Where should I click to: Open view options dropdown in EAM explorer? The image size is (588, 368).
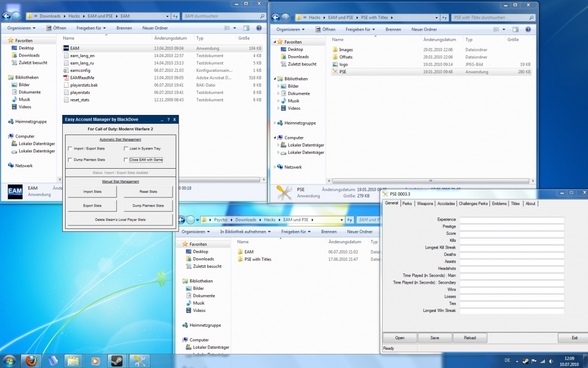pyautogui.click(x=235, y=28)
